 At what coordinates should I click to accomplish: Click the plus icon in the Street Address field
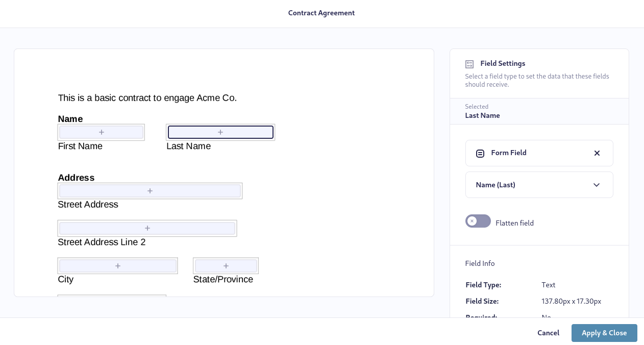[x=150, y=190]
